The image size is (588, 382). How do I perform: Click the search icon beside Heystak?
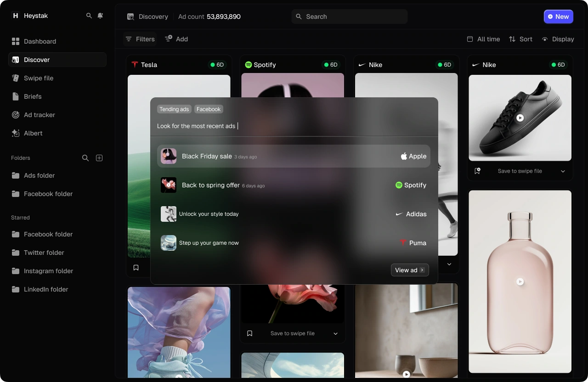pos(89,16)
